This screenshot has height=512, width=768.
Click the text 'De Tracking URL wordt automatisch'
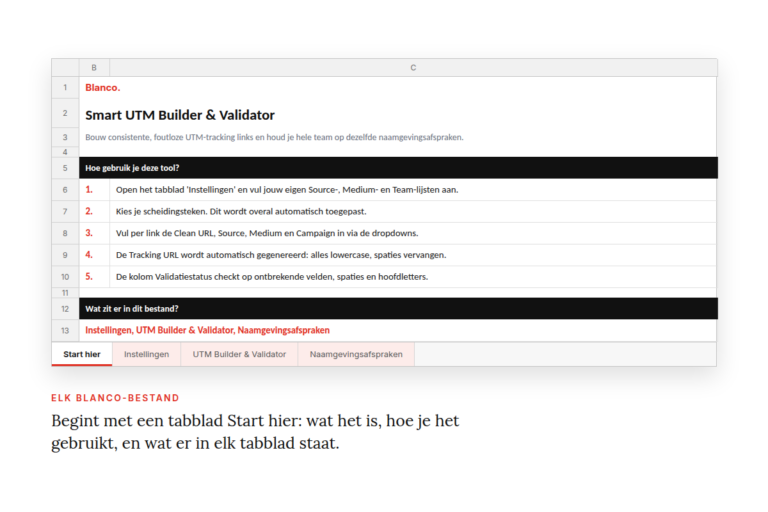pos(281,255)
